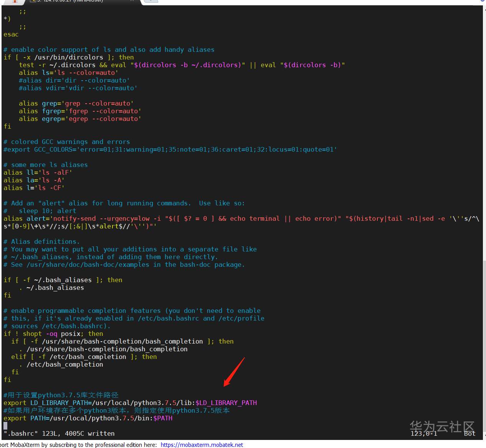The image size is (486, 448).
Task: Click line "alias egrep='egrep --color=auto'"
Action: tap(80, 119)
